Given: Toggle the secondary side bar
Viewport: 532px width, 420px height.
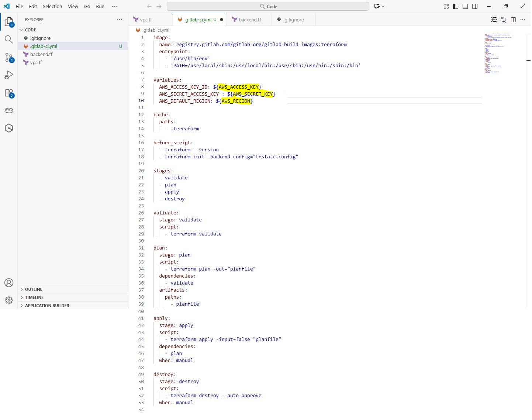Looking at the screenshot, I should (x=475, y=6).
